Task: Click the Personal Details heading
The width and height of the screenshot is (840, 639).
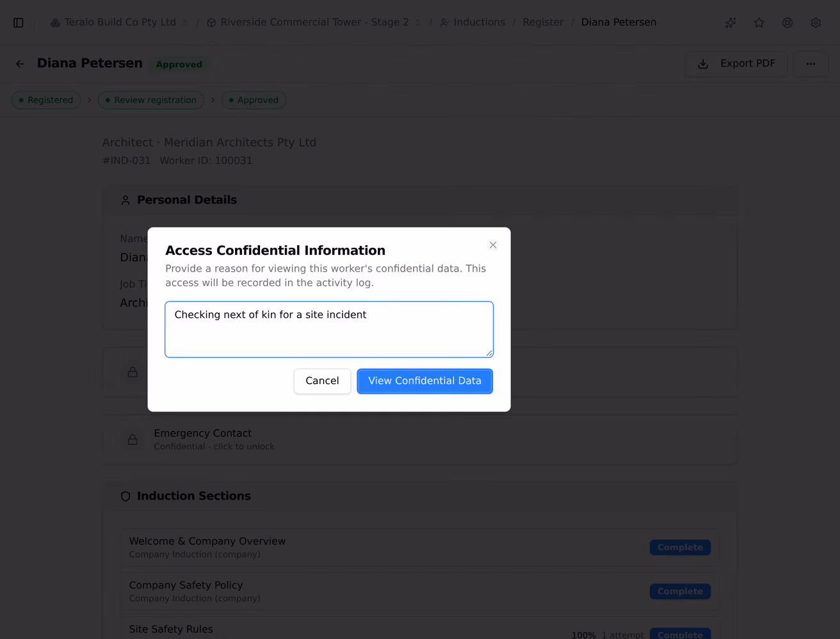Action: point(187,200)
